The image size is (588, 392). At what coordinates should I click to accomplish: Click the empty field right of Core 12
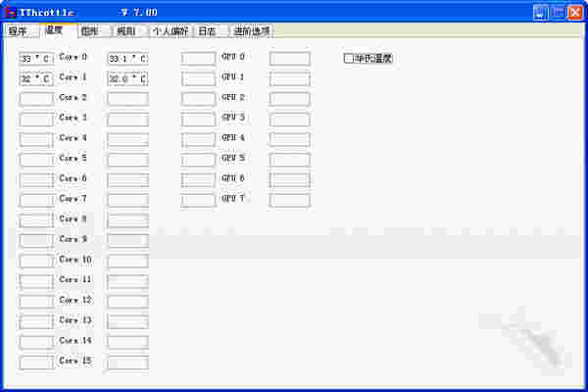127,302
